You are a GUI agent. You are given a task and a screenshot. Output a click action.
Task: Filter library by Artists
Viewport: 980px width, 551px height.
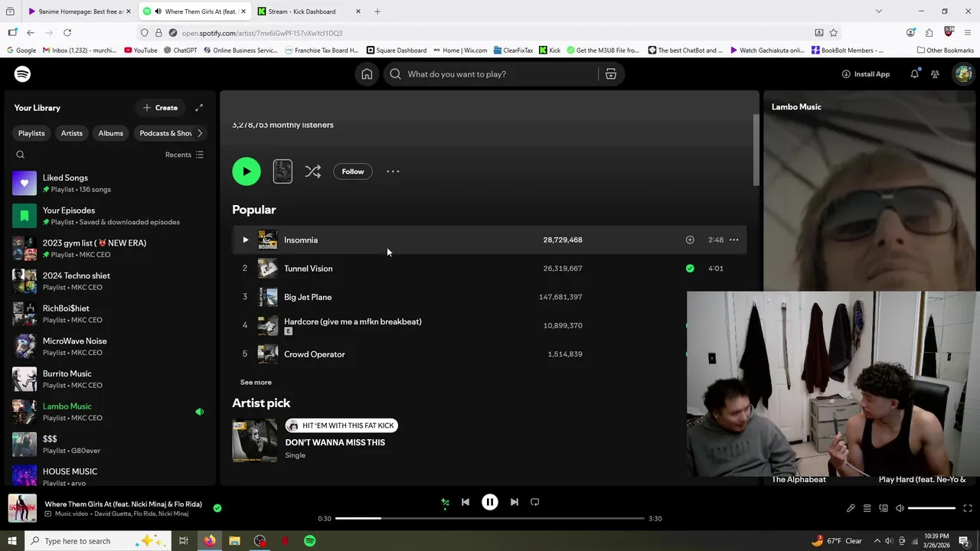point(72,133)
